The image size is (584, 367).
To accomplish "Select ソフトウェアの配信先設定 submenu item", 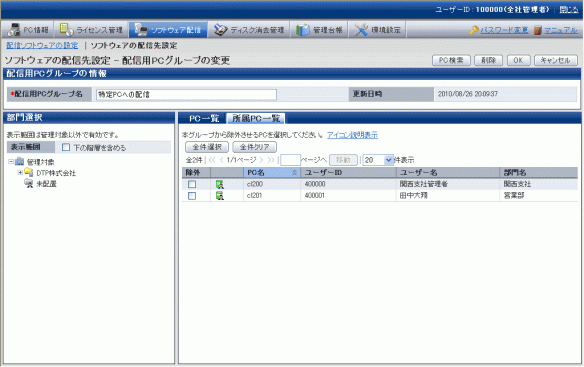I will pyautogui.click(x=134, y=45).
